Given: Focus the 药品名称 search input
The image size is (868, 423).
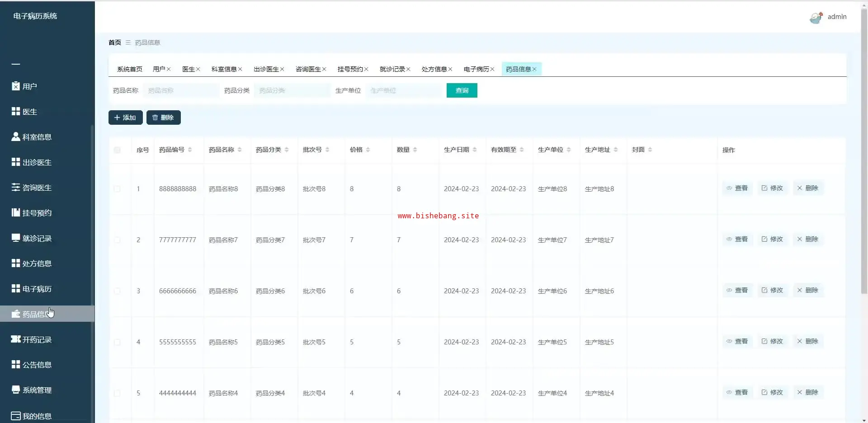Looking at the screenshot, I should pos(181,90).
